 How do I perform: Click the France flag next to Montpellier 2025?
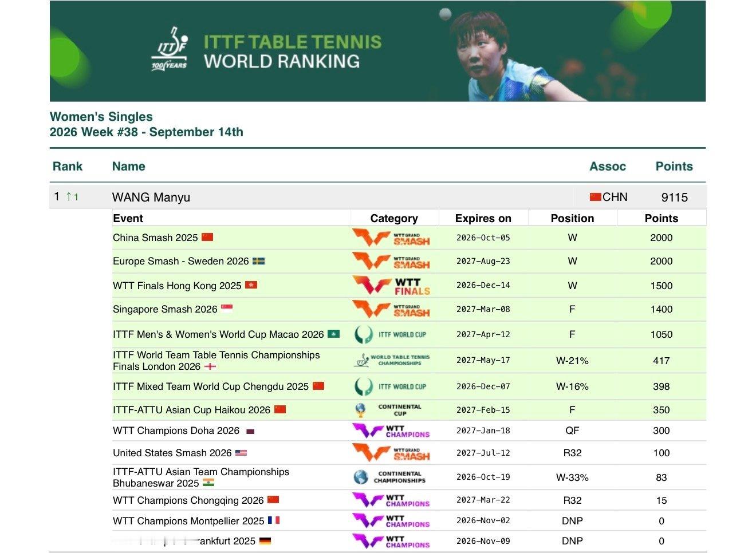[x=274, y=520]
